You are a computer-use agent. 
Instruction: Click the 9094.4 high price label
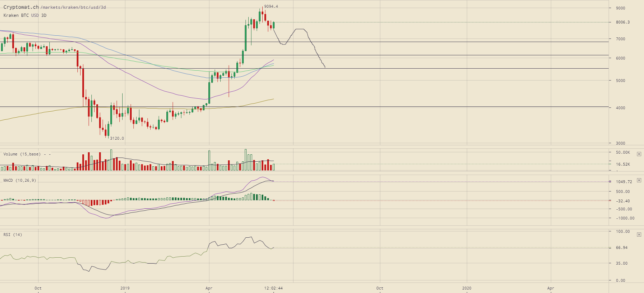click(271, 6)
